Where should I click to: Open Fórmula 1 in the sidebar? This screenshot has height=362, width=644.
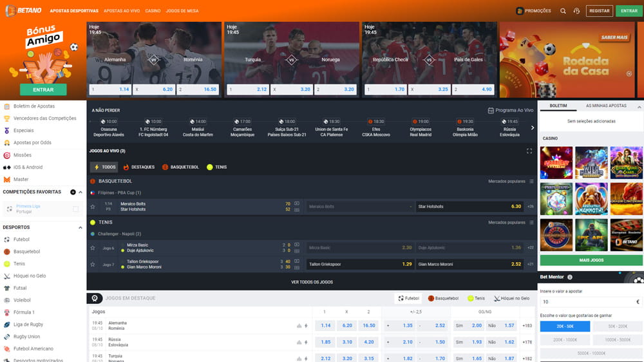point(24,312)
